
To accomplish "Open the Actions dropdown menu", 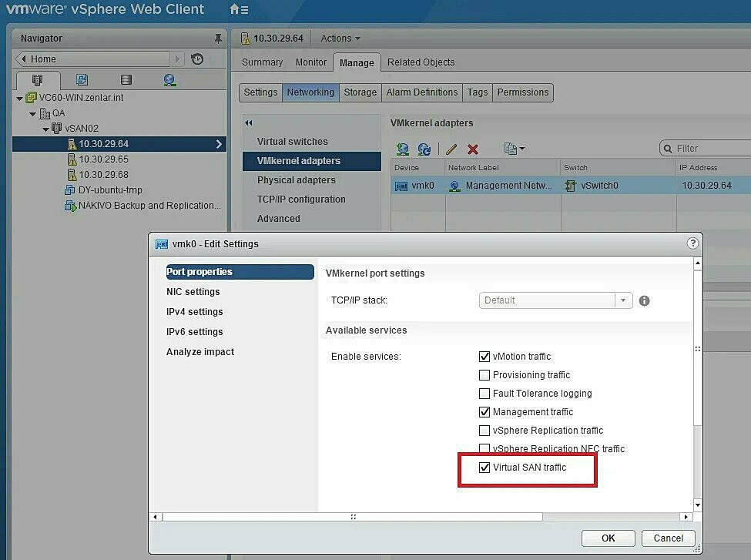I will click(340, 38).
